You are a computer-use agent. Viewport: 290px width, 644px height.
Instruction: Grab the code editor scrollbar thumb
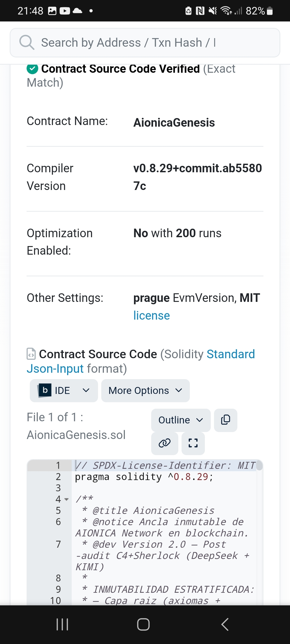pyautogui.click(x=259, y=466)
